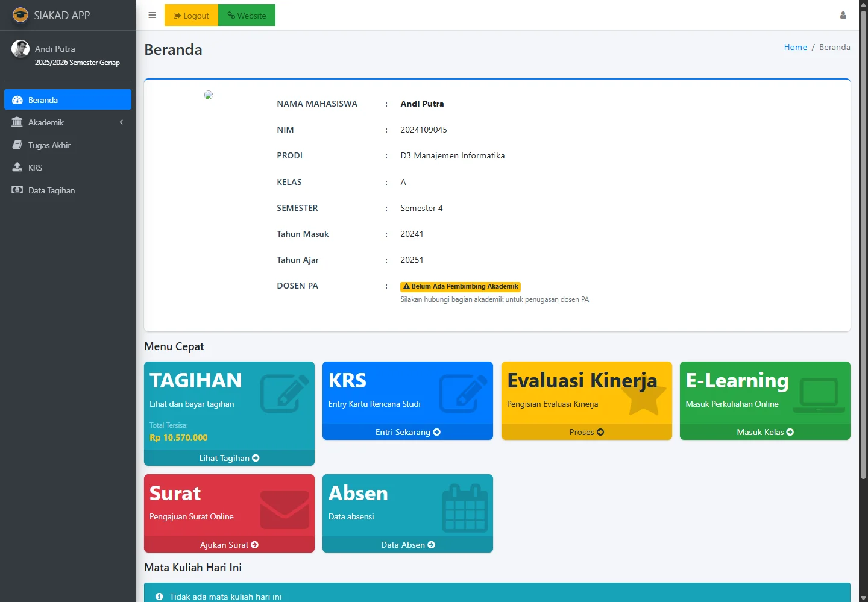Click the vertical page scrollbar
Viewport: 868px width, 602px height.
pos(863,241)
